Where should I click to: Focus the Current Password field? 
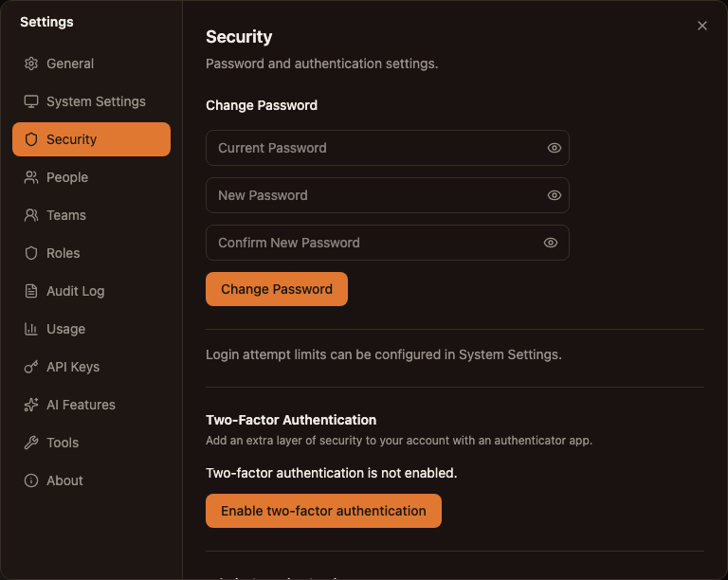[x=388, y=148]
